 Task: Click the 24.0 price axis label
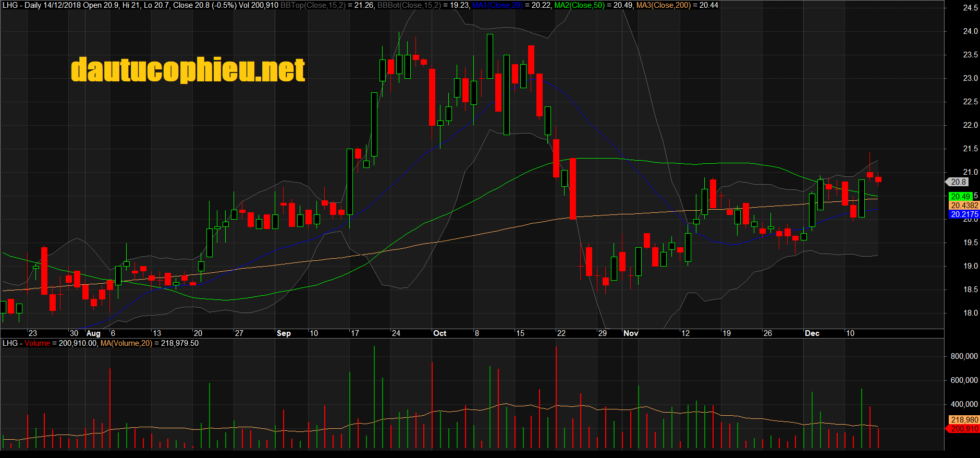[x=970, y=31]
